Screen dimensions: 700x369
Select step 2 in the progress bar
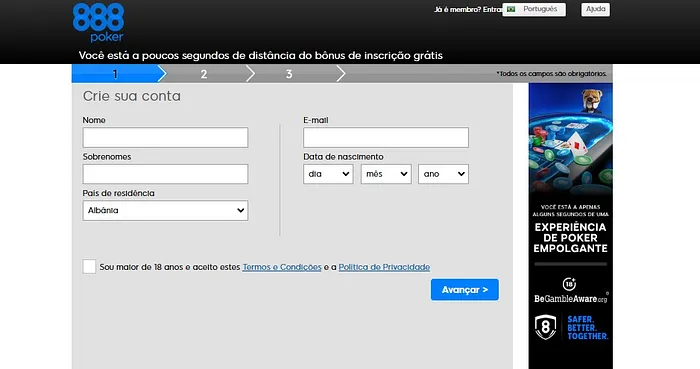point(204,74)
